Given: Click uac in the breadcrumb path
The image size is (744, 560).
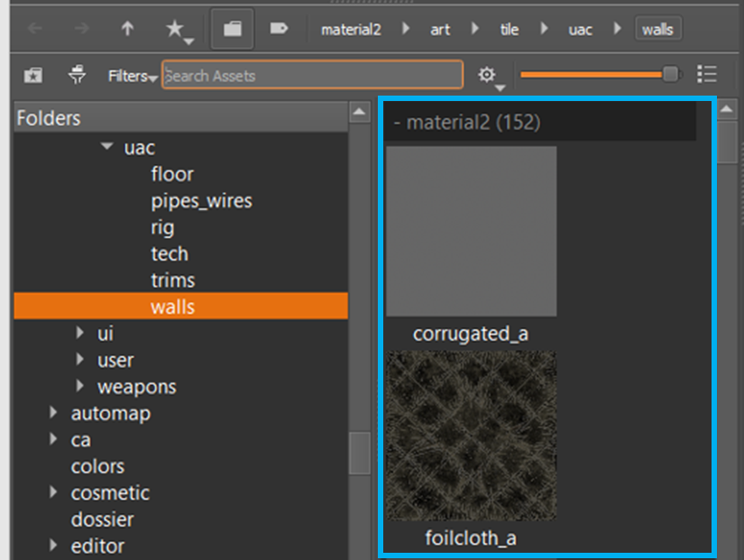Looking at the screenshot, I should pos(580,30).
